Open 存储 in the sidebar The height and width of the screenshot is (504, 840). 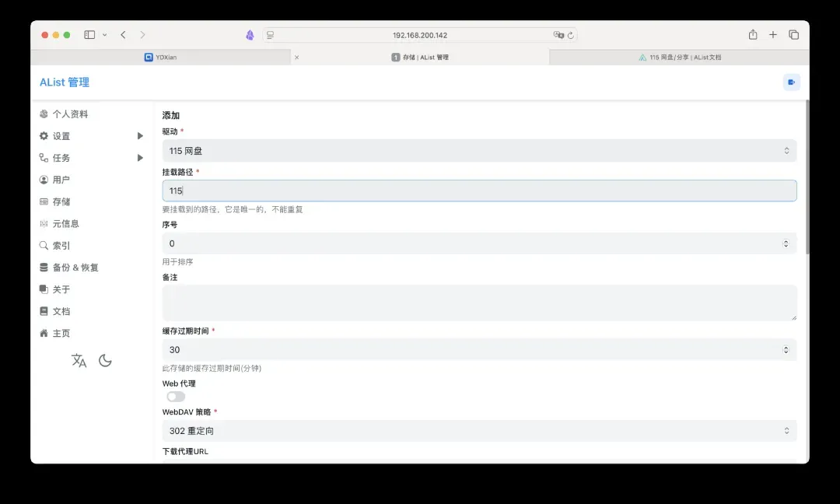pos(61,201)
